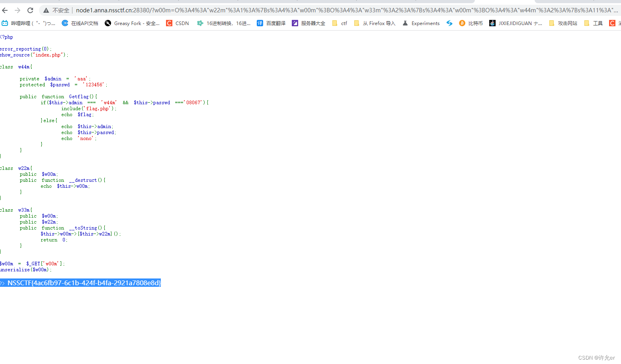The image size is (621, 364).
Task: Click the 'public function __toString(){' line
Action: point(62,228)
